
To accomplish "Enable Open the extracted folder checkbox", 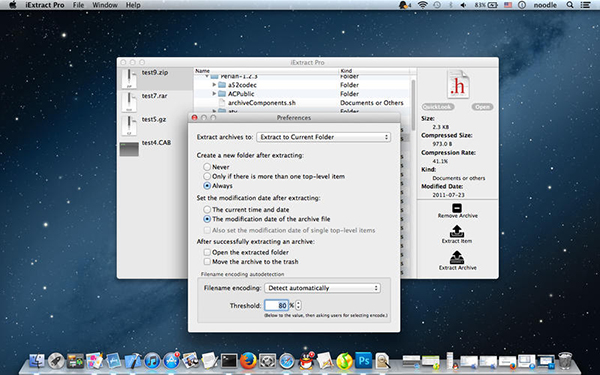I will 207,252.
